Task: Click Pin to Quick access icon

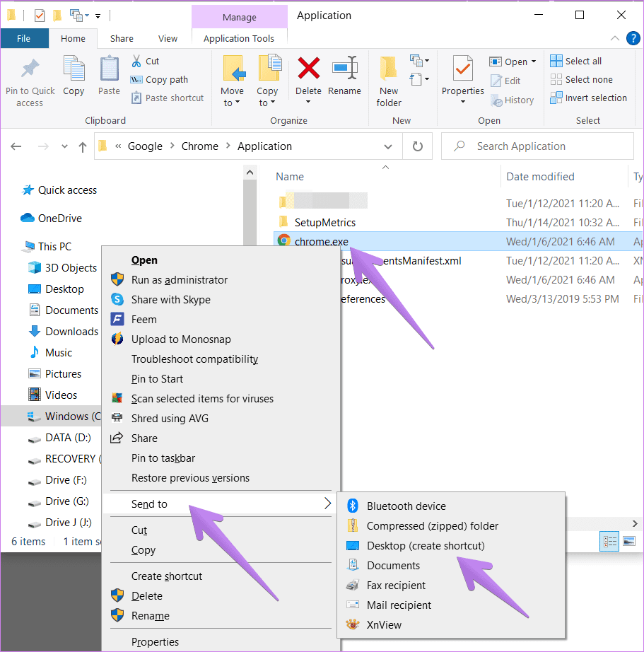Action: [30, 69]
